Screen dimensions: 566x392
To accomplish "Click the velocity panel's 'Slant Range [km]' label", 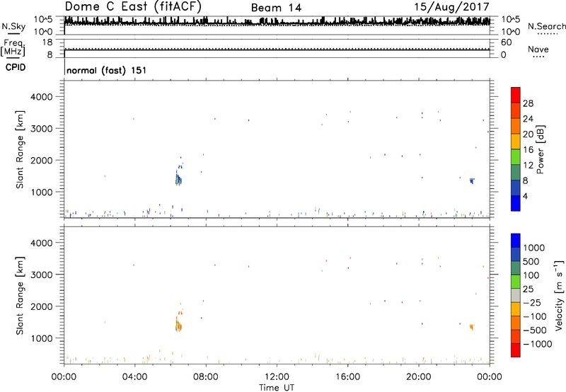I will click(20, 296).
